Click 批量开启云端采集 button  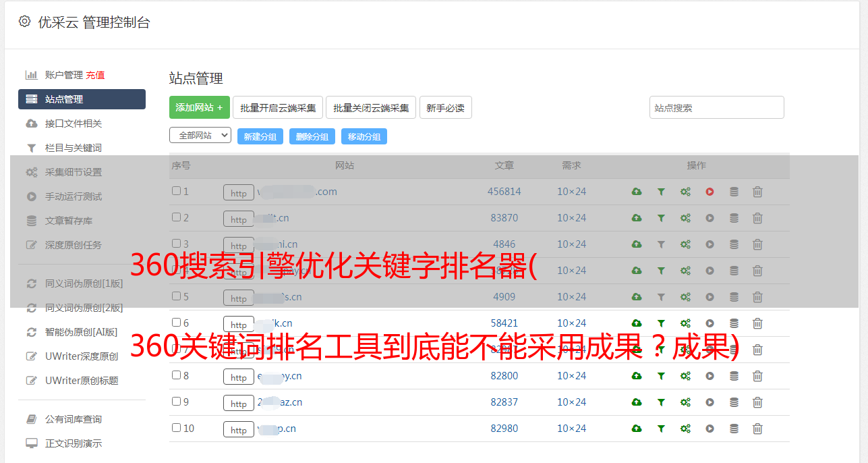278,107
